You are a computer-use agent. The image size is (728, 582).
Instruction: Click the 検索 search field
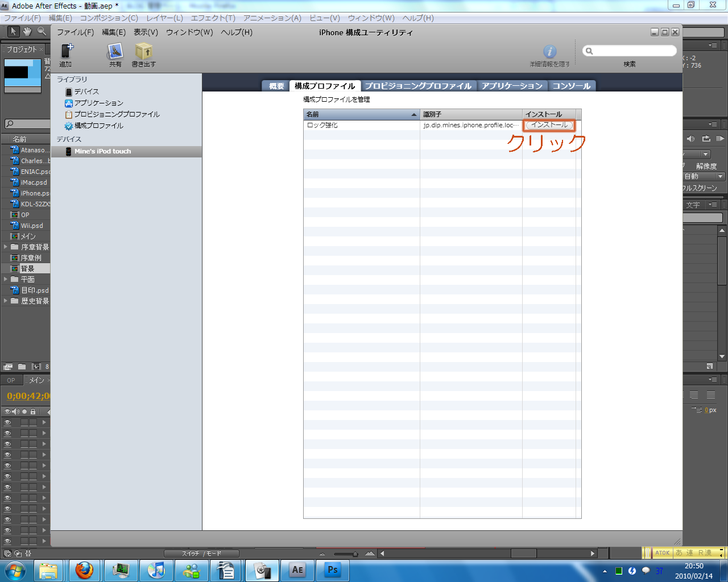(630, 51)
